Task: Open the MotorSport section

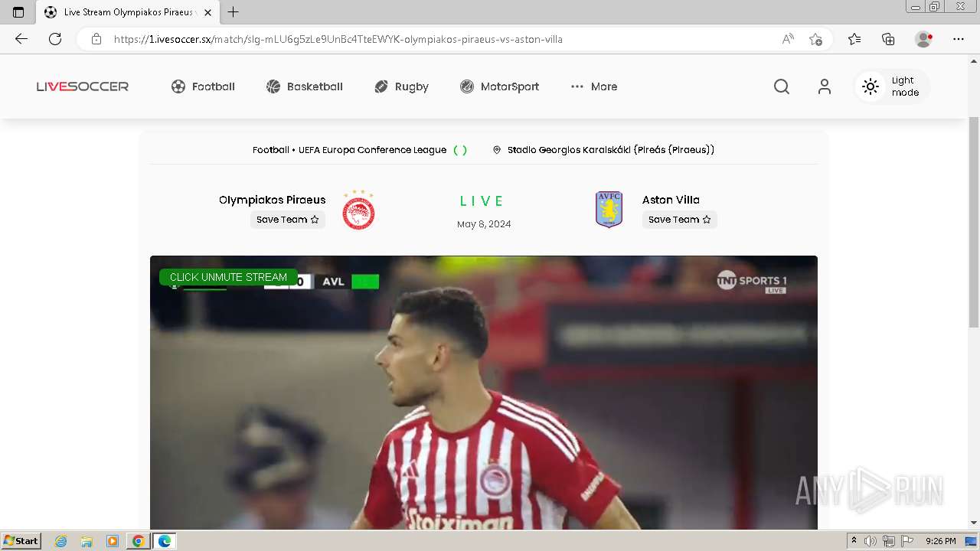Action: 499,86
